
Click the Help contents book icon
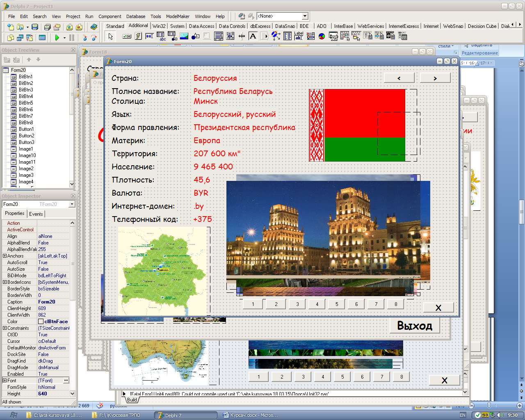tap(94, 27)
